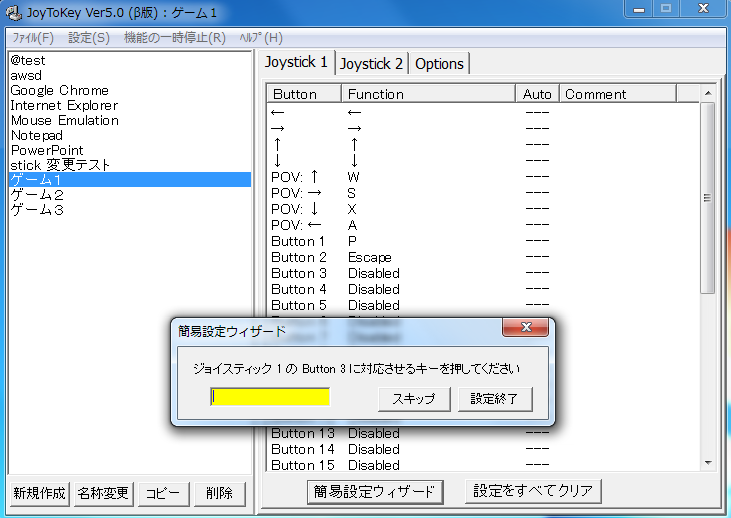Select the Mouse Emulation profile
This screenshot has width=731, height=518.
pos(64,120)
